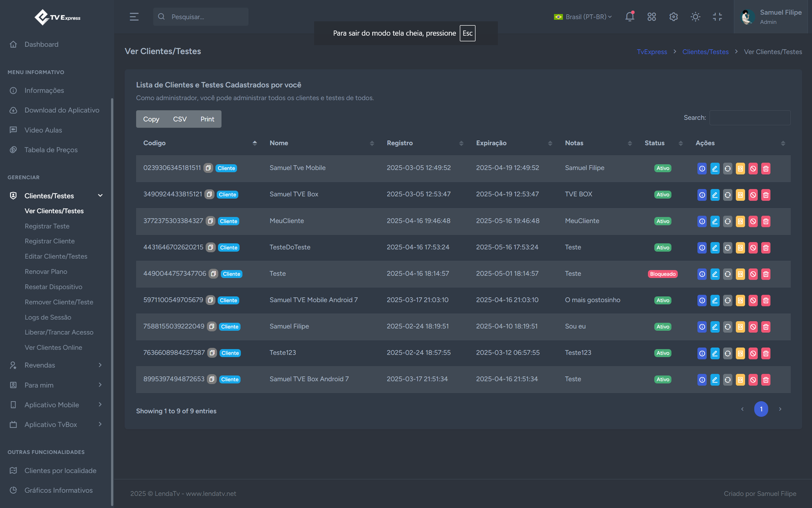Click the Bloqueado status badge
This screenshot has height=508, width=812.
click(663, 274)
